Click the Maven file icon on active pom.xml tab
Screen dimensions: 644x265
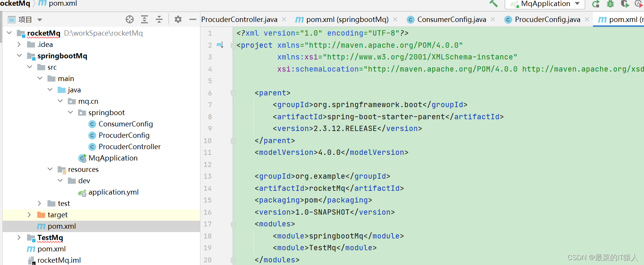(602, 19)
